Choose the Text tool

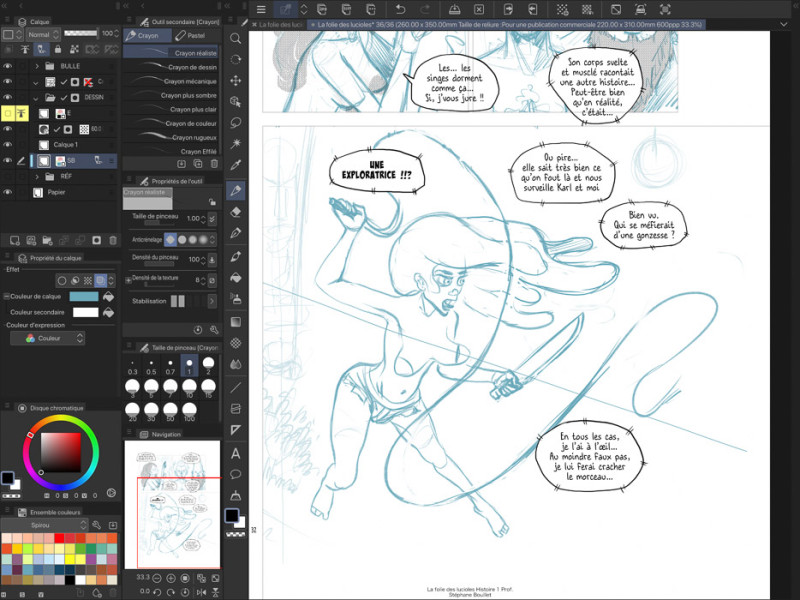click(x=236, y=453)
